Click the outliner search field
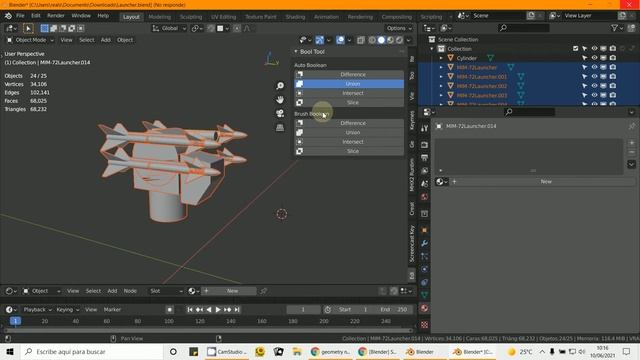The width and height of the screenshot is (640, 360). [524, 28]
